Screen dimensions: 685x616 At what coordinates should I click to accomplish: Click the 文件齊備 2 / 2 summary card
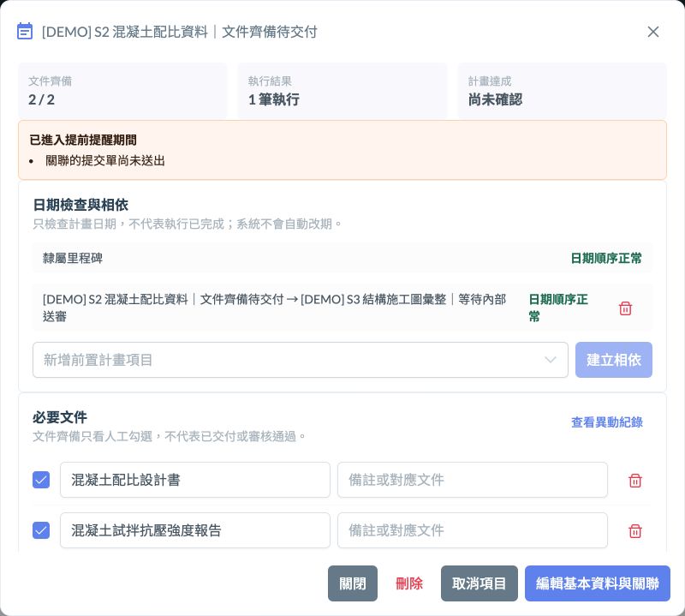[x=122, y=91]
